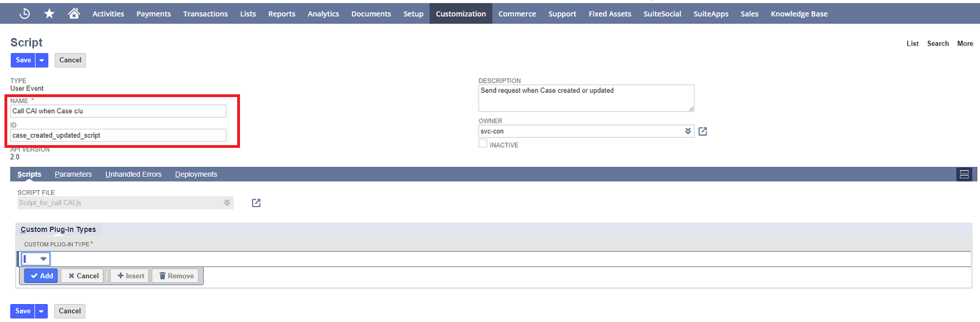Click the top Cancel button
The height and width of the screenshot is (322, 980).
(70, 60)
